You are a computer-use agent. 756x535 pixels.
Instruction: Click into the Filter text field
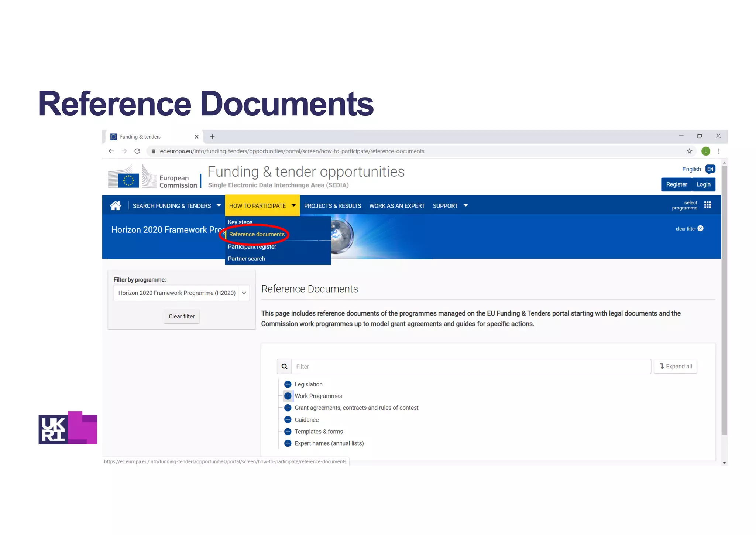pos(471,367)
